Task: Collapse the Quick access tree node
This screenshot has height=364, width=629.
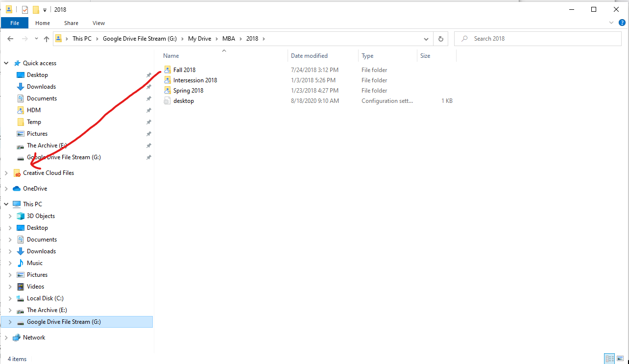Action: 6,63
